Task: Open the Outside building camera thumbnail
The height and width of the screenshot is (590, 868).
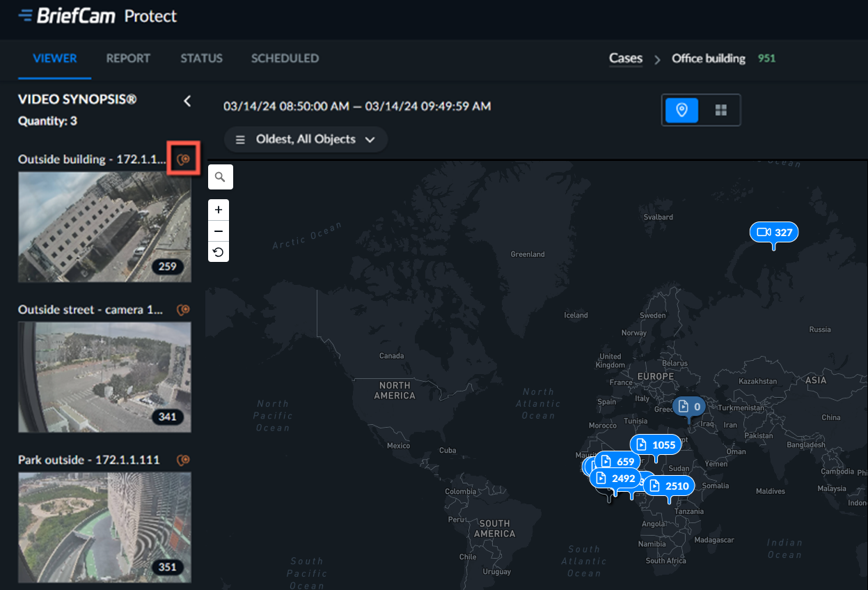Action: [x=104, y=227]
